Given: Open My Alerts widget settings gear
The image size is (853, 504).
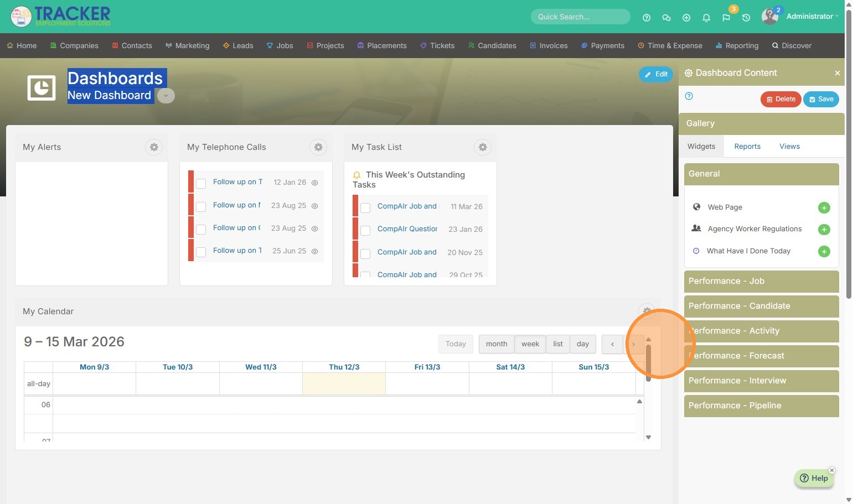Looking at the screenshot, I should (154, 147).
